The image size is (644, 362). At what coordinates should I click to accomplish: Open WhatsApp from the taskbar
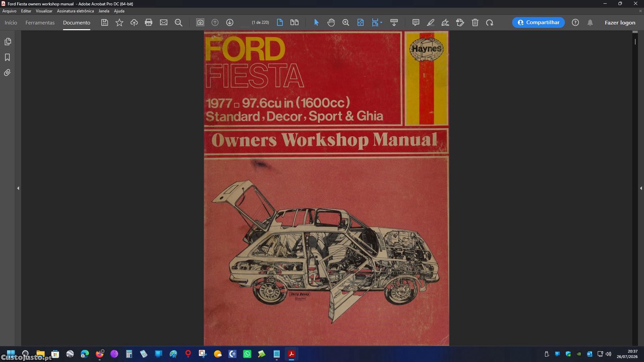click(247, 354)
